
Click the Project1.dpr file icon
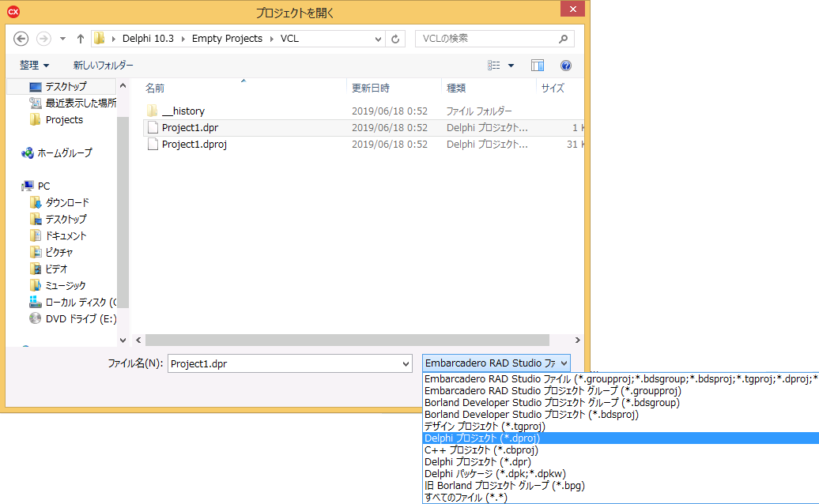pos(153,127)
